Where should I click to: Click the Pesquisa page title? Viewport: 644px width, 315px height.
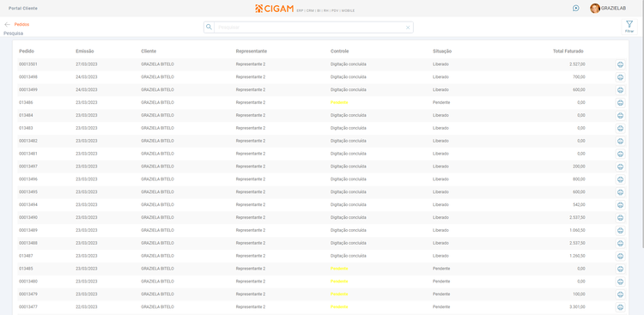pos(14,33)
